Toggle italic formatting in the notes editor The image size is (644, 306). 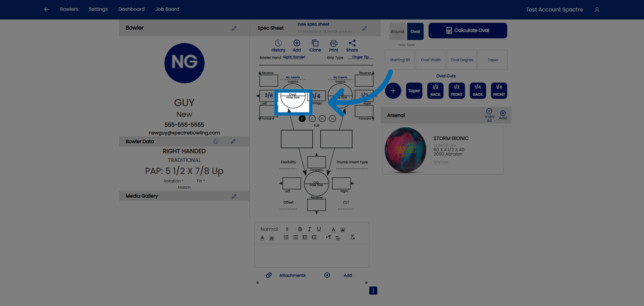(x=310, y=229)
